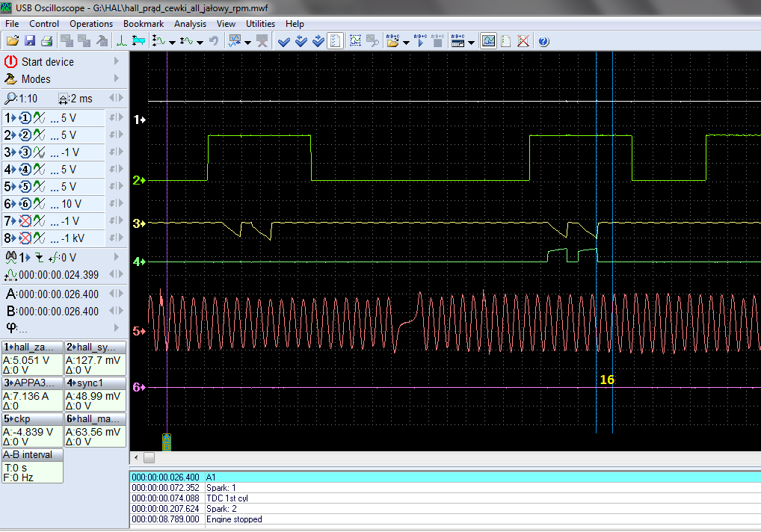Click the Open file toolbar icon
This screenshot has height=532, width=761.
point(12,41)
